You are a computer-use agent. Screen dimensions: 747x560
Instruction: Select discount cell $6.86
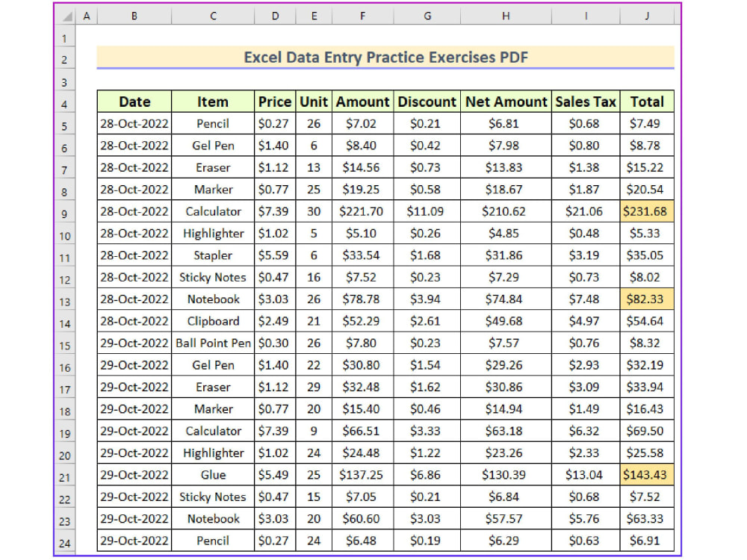coord(427,475)
